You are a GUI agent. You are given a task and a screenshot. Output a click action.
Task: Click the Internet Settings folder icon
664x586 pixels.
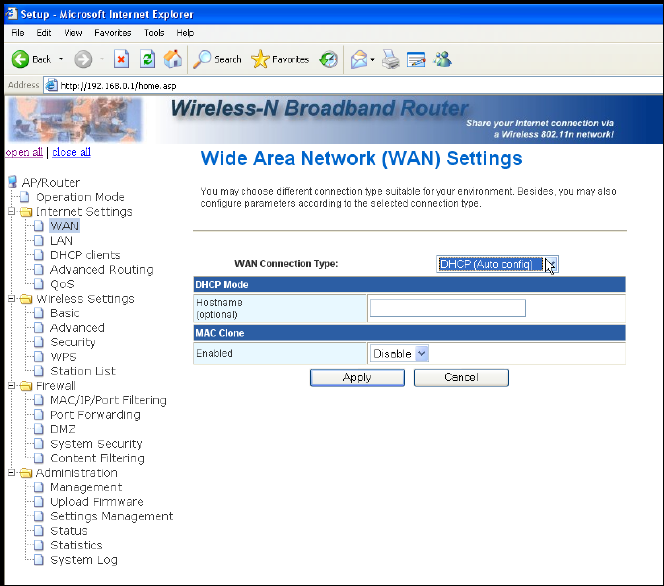pos(26,212)
